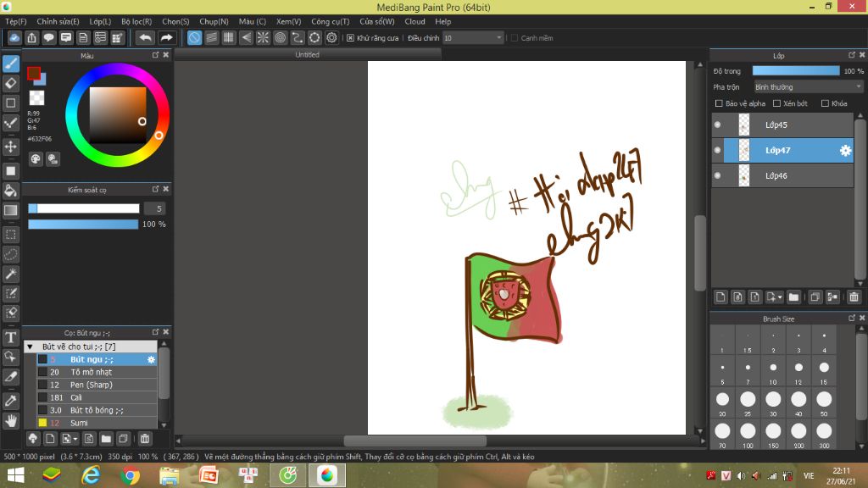Open the Bộ lọc(R) menu
868x488 pixels.
(136, 21)
